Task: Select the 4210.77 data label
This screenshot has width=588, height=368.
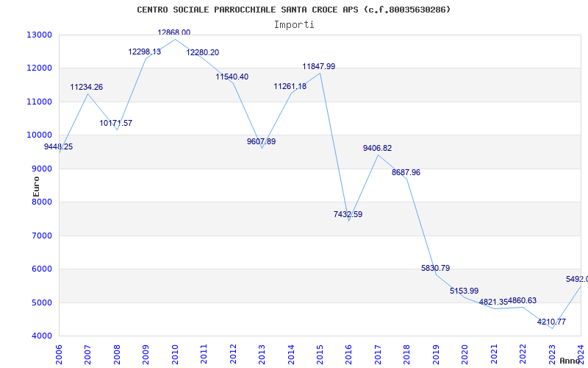Action: pos(552,322)
